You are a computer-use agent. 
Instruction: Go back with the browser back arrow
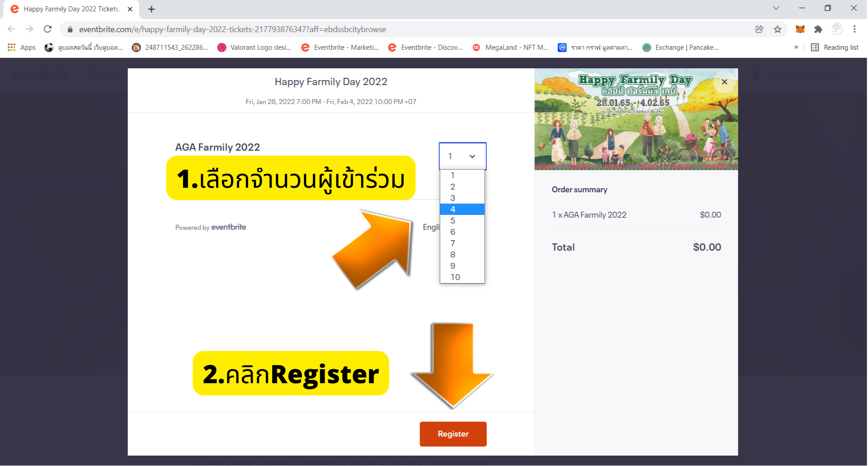click(x=12, y=29)
